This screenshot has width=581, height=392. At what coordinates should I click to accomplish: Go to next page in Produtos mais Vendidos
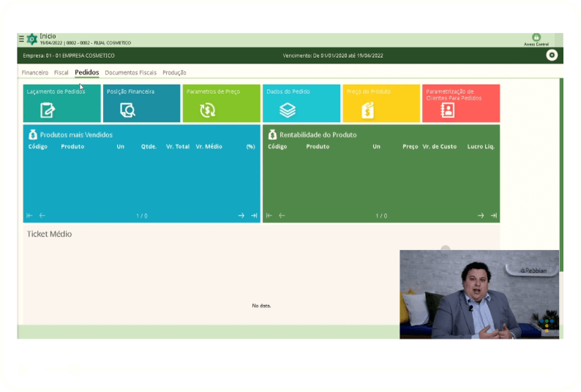(x=241, y=216)
